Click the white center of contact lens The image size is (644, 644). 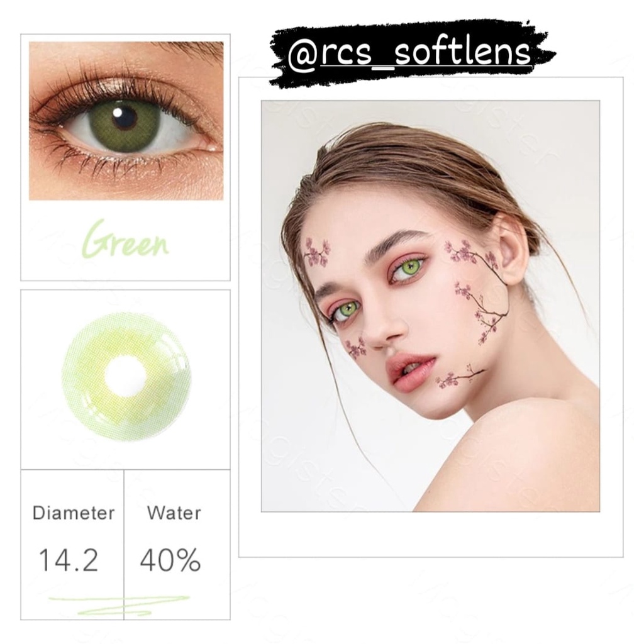[126, 376]
